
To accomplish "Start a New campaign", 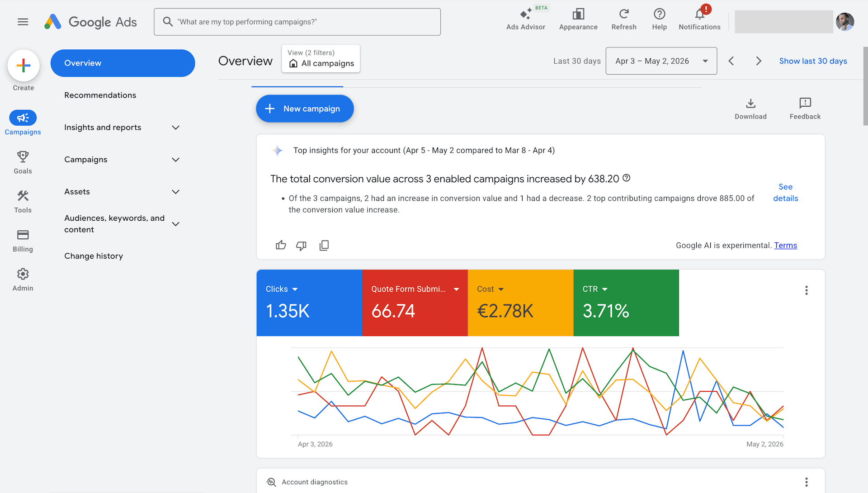I will (305, 109).
